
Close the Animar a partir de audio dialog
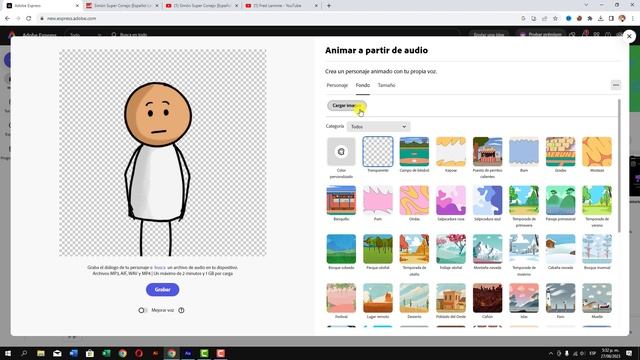pos(629,36)
